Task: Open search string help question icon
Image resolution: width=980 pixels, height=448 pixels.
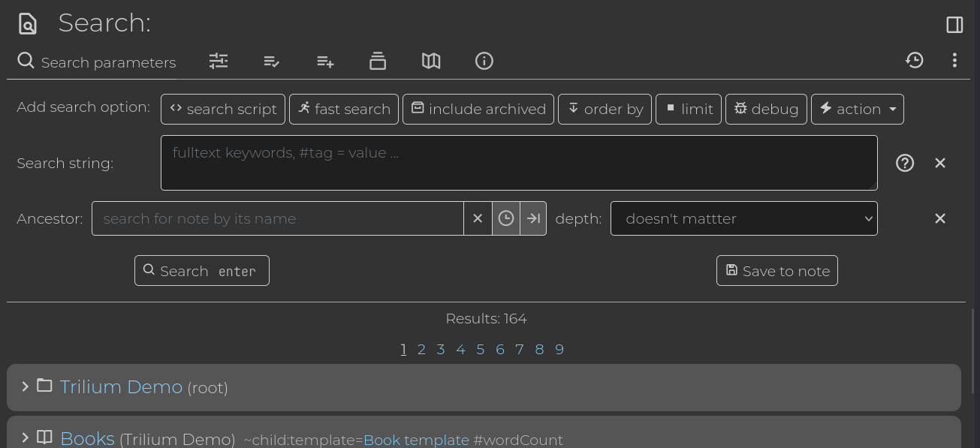Action: click(905, 163)
